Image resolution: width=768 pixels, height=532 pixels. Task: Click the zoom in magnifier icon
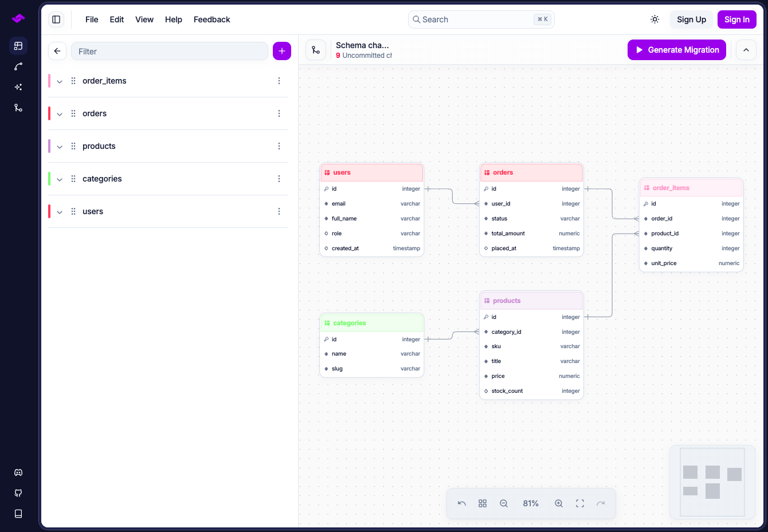tap(559, 503)
